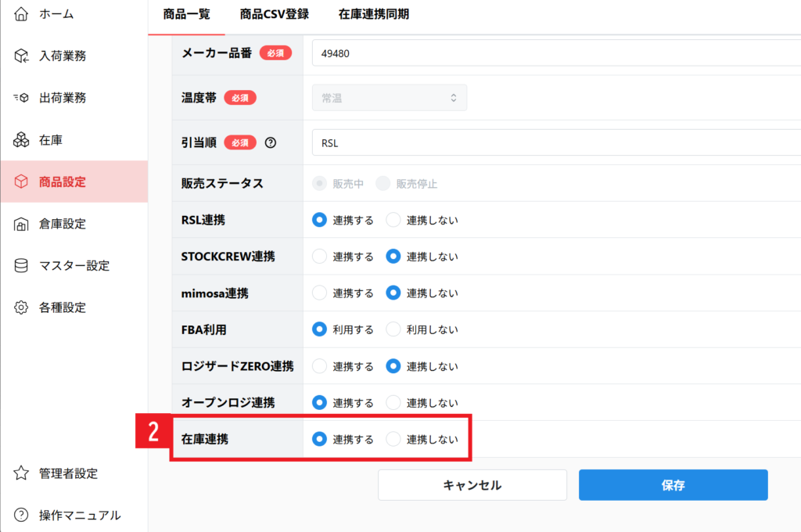Click the 出荷業務 shipping icon
This screenshot has width=801, height=532.
pyautogui.click(x=21, y=98)
